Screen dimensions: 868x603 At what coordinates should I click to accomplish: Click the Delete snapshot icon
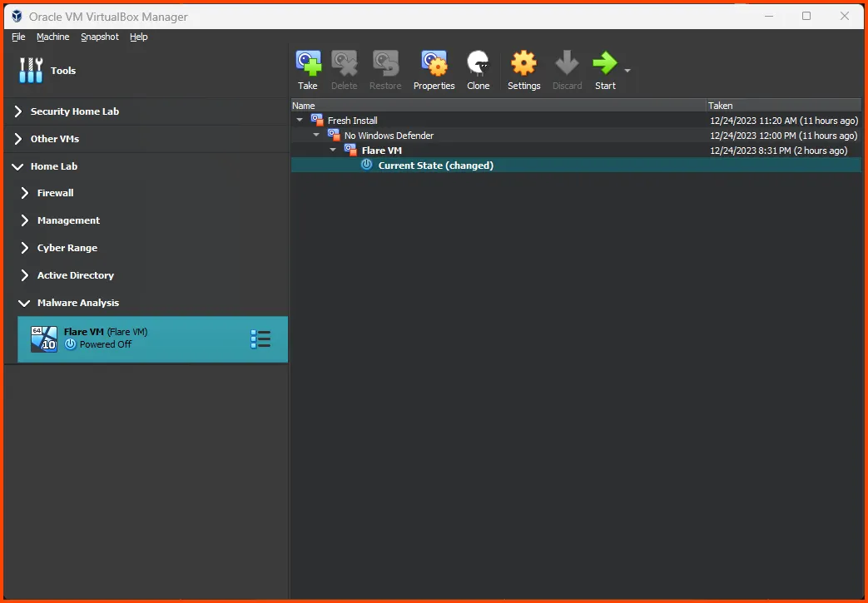[344, 63]
